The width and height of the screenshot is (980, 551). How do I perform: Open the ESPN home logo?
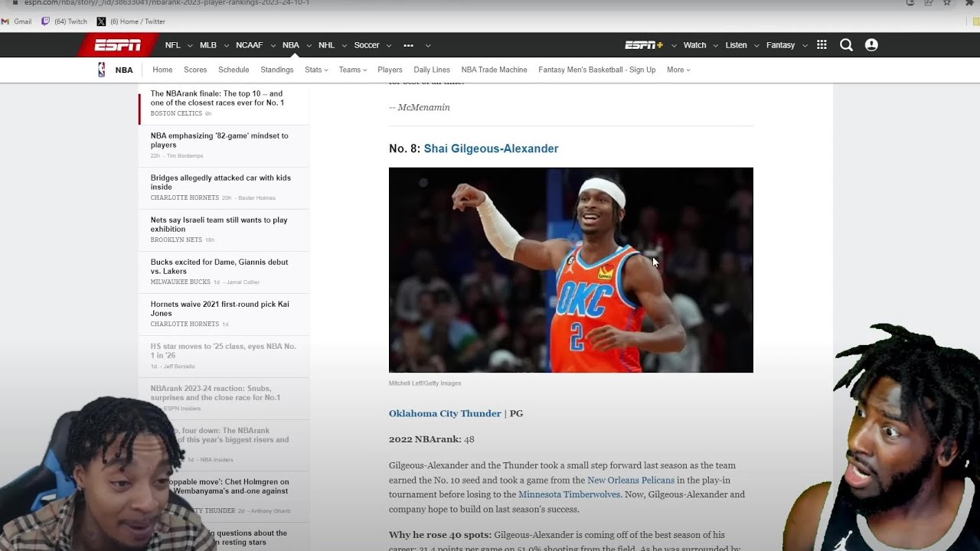[x=118, y=45]
